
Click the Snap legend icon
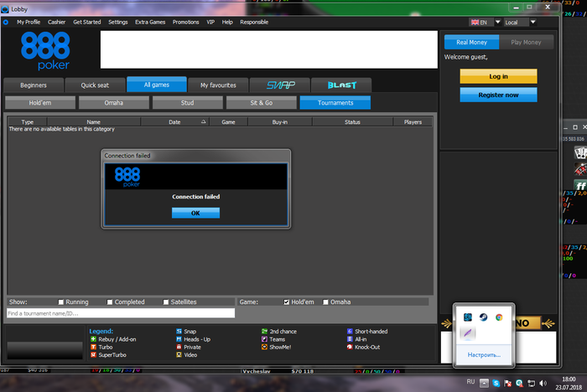click(x=179, y=332)
